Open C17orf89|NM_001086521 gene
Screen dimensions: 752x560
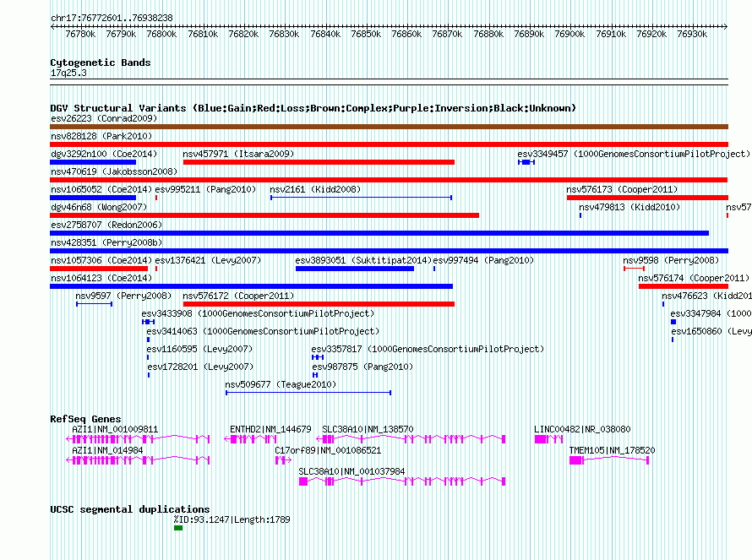pos(328,450)
